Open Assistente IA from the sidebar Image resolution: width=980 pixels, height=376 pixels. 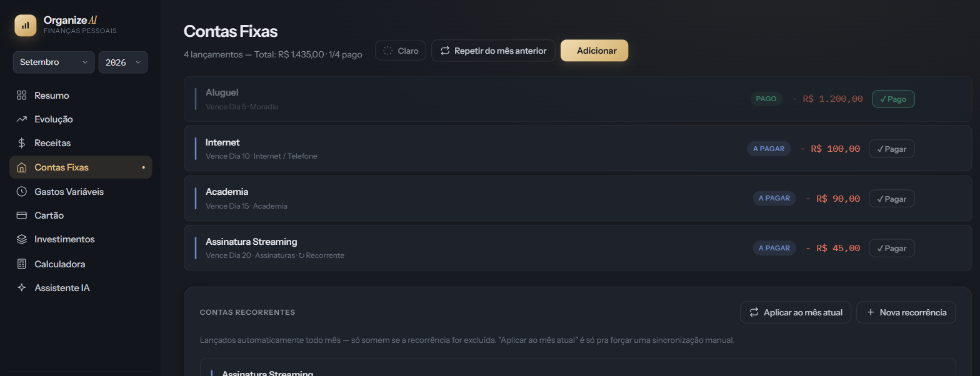81,288
